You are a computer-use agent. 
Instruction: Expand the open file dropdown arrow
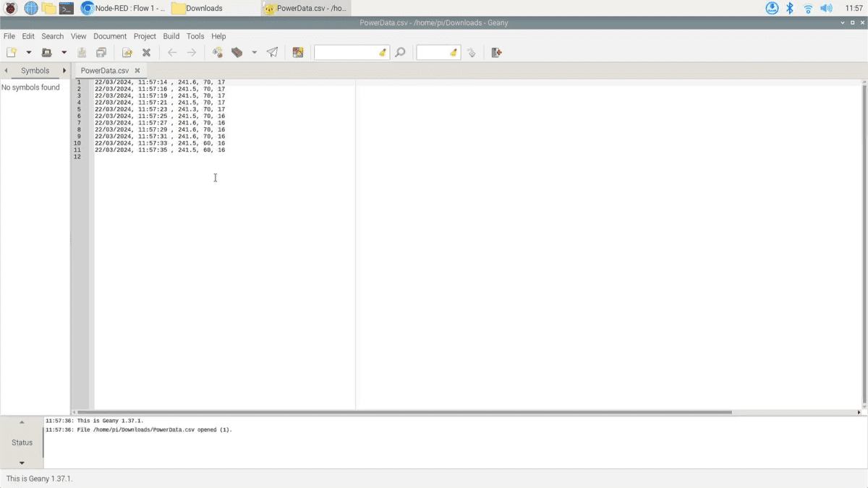pyautogui.click(x=64, y=52)
